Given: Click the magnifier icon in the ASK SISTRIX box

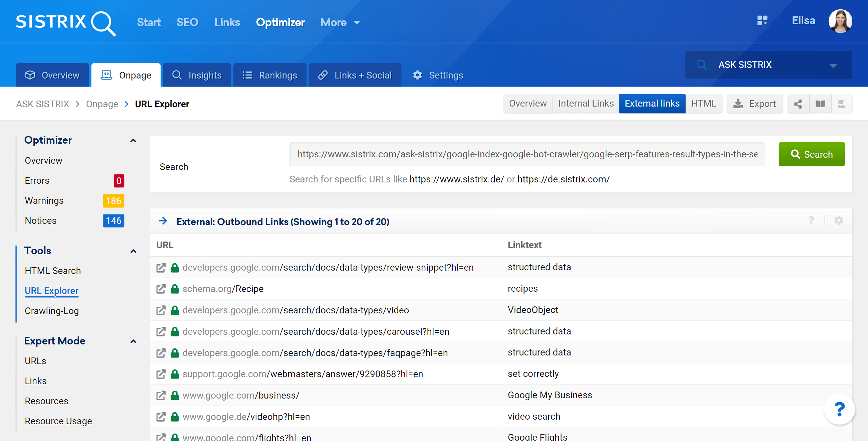Looking at the screenshot, I should click(x=701, y=64).
